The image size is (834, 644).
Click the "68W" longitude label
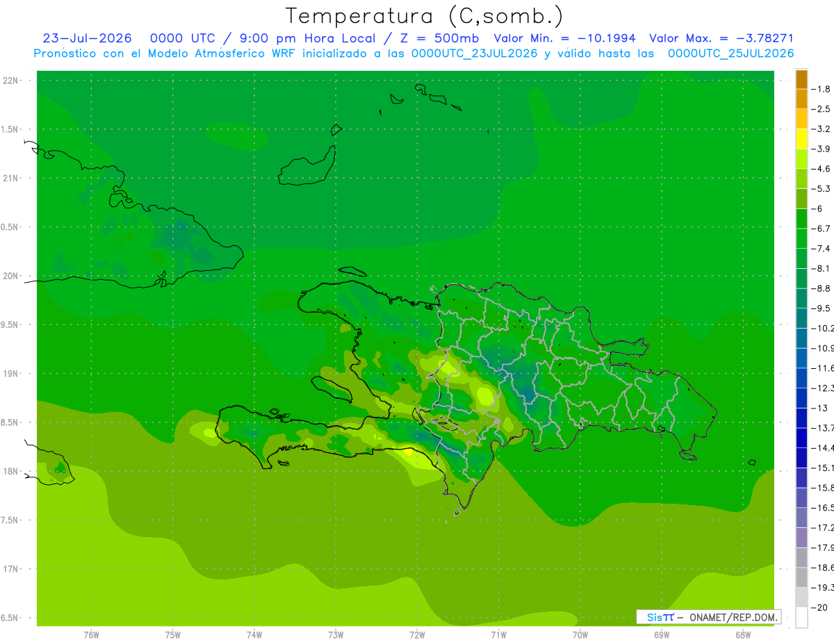pyautogui.click(x=743, y=635)
